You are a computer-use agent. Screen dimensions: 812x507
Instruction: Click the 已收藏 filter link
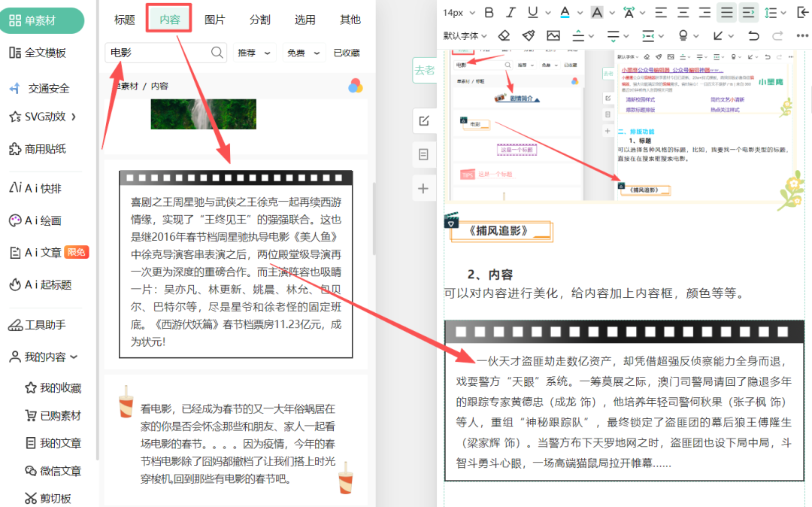(347, 53)
